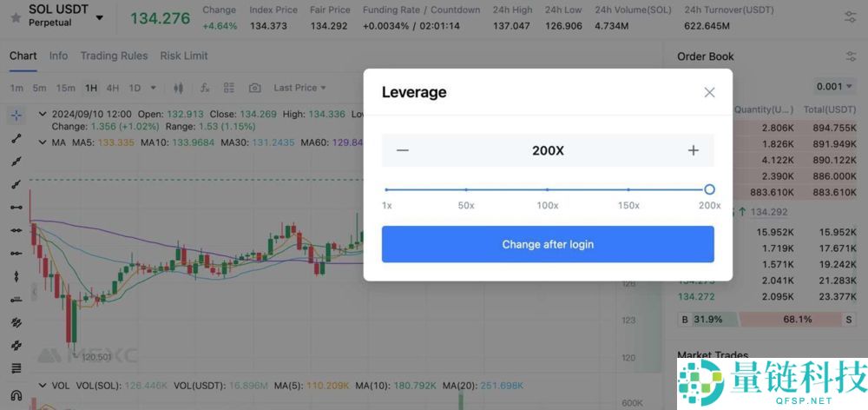Select the 4H chart timeframe
868x410 pixels.
(x=112, y=88)
